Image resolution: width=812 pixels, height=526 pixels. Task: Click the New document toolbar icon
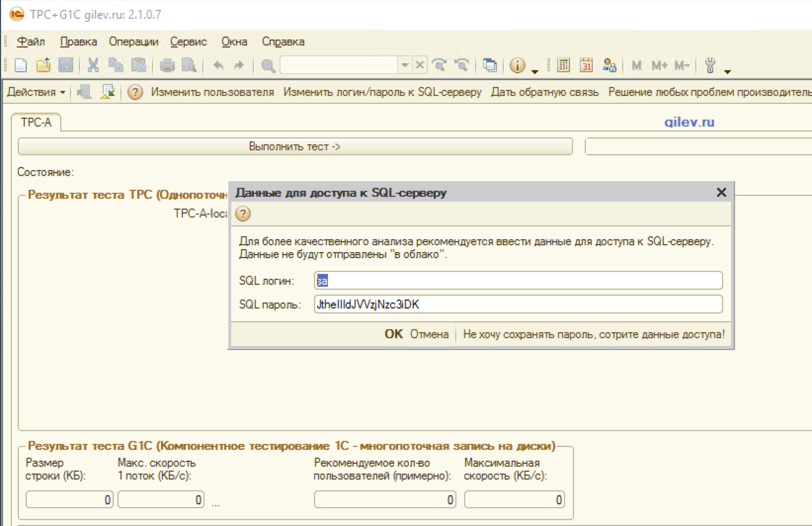click(21, 65)
